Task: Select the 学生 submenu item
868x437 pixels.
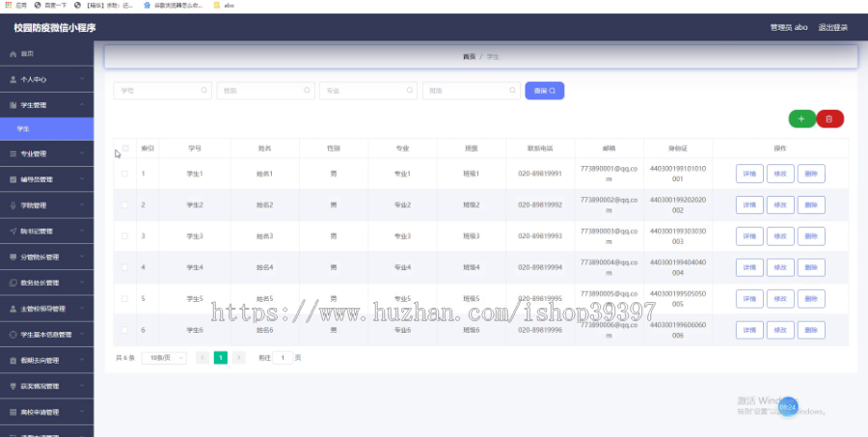Action: (46, 129)
